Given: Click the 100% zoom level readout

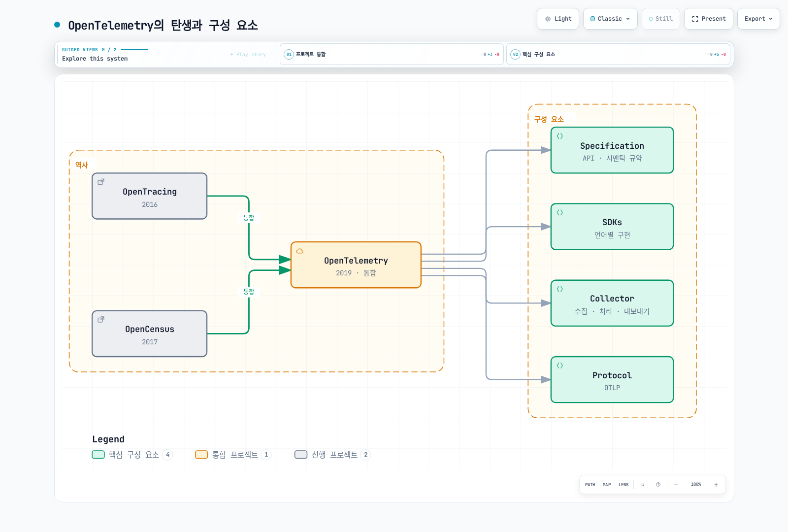Looking at the screenshot, I should point(696,485).
